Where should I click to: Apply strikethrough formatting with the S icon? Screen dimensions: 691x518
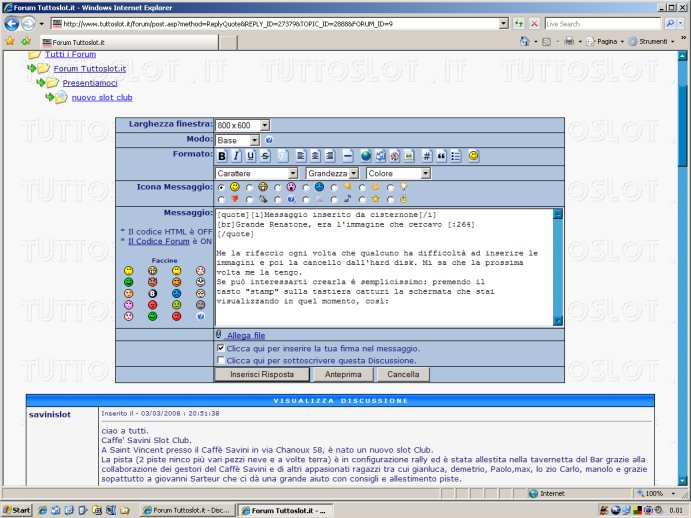click(x=264, y=156)
